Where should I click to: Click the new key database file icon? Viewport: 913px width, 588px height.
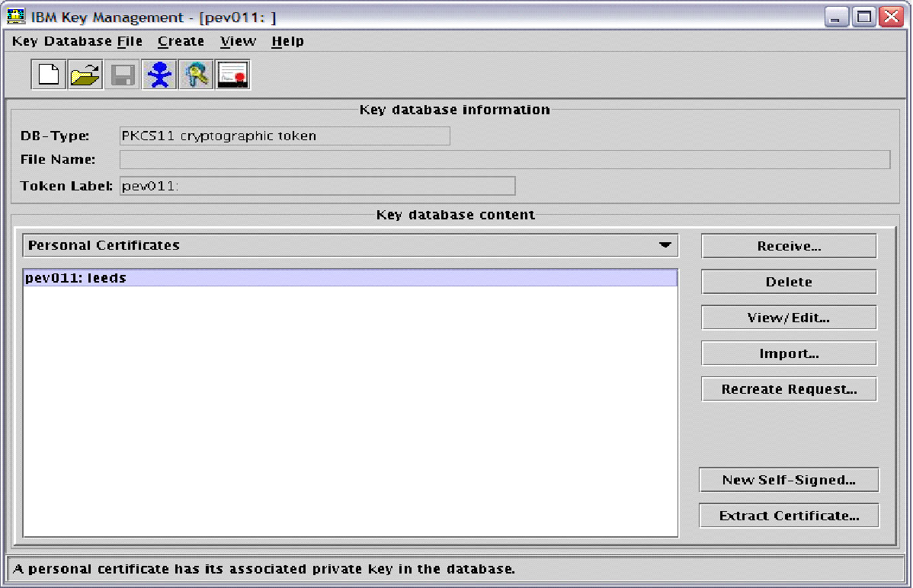coord(48,75)
